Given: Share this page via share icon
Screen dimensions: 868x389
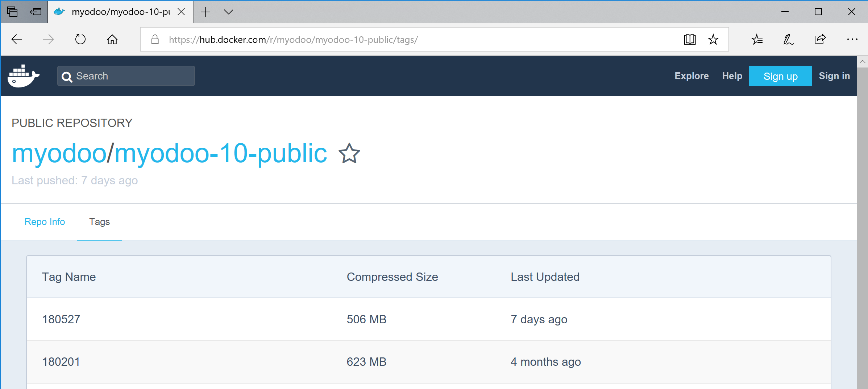Looking at the screenshot, I should 820,39.
